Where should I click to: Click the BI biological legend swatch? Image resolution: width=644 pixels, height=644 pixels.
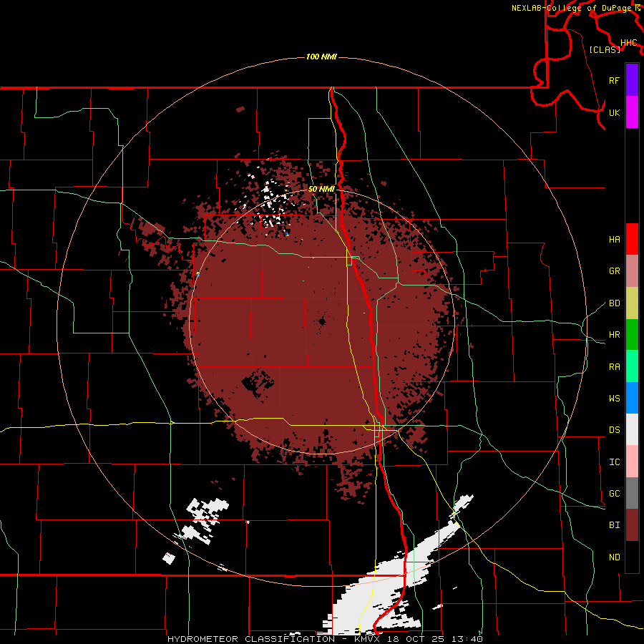pyautogui.click(x=632, y=525)
